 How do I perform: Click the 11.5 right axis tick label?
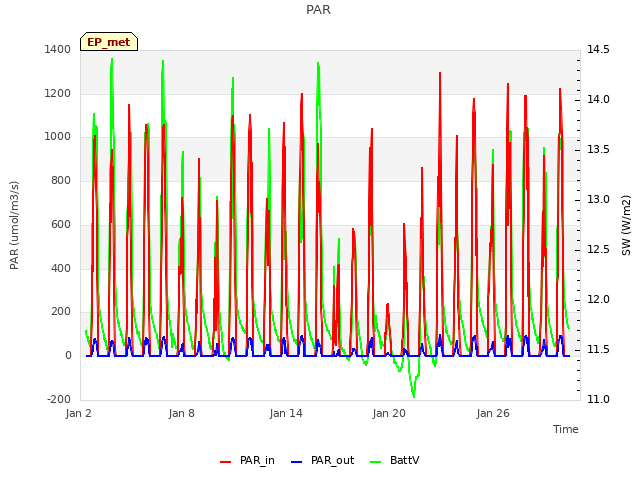(x=598, y=349)
